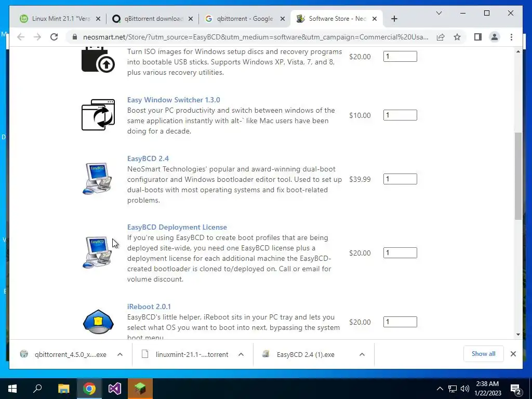
Task: Dismiss the downloads bar
Action: (513, 354)
